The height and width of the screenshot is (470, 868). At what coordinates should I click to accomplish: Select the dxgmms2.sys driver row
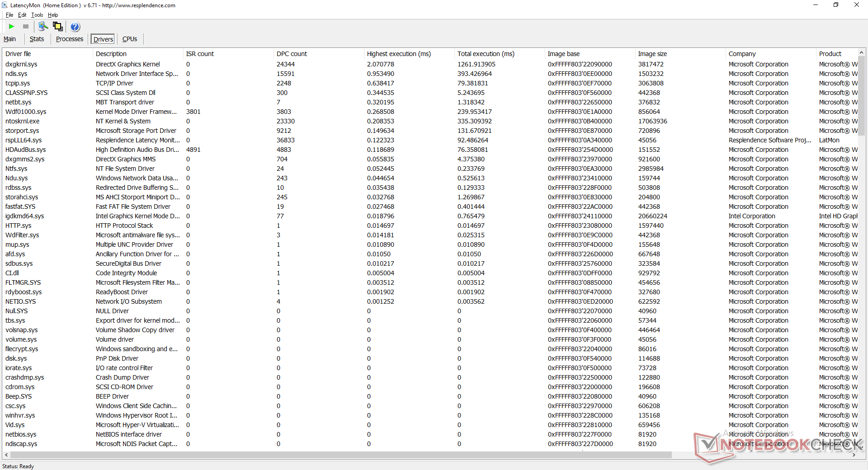click(x=430, y=159)
